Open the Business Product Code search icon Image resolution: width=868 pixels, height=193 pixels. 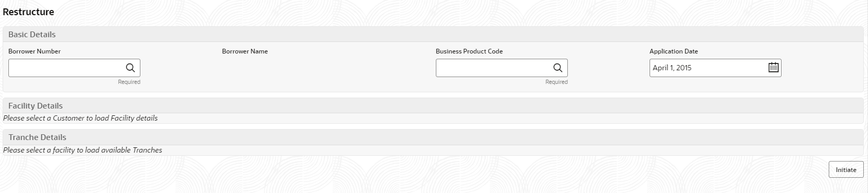point(558,68)
